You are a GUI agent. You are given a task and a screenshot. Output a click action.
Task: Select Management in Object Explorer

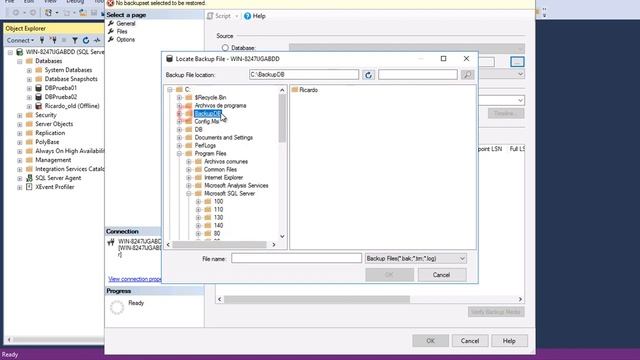point(53,160)
